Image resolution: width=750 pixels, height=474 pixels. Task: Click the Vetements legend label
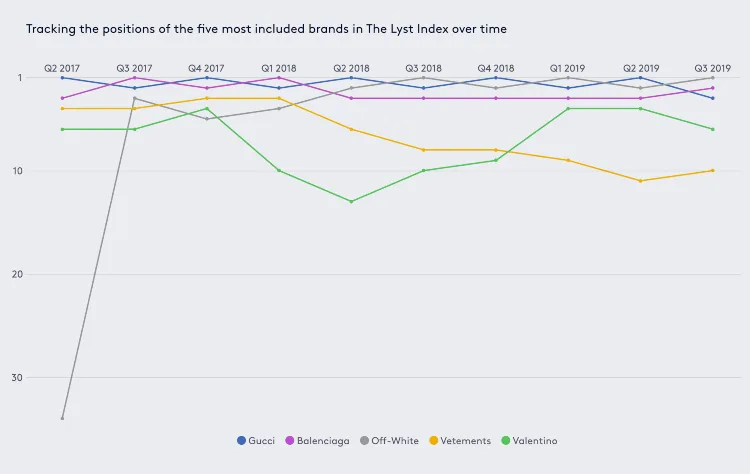click(465, 441)
